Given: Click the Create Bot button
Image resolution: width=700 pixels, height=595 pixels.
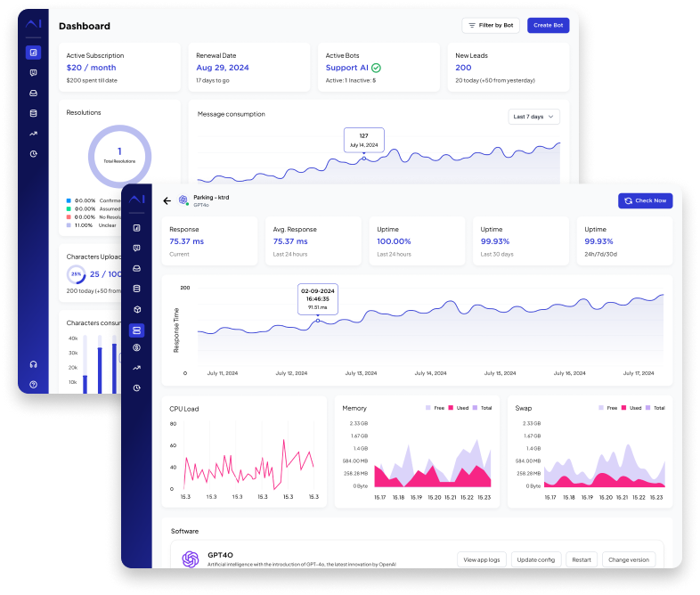Looking at the screenshot, I should click(549, 26).
